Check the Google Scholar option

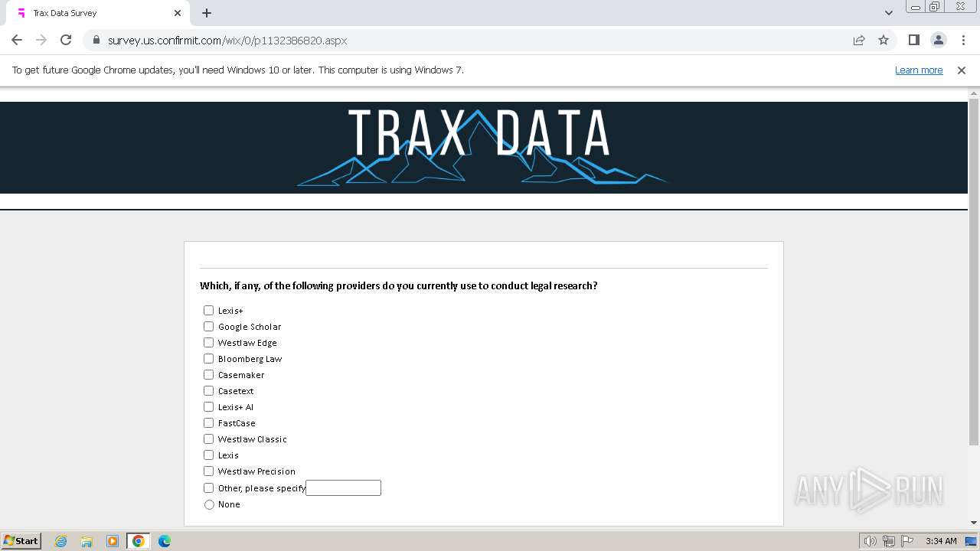click(208, 326)
